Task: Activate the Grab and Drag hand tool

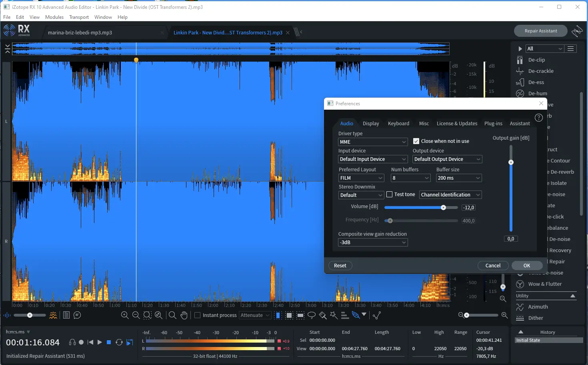Action: click(x=184, y=315)
